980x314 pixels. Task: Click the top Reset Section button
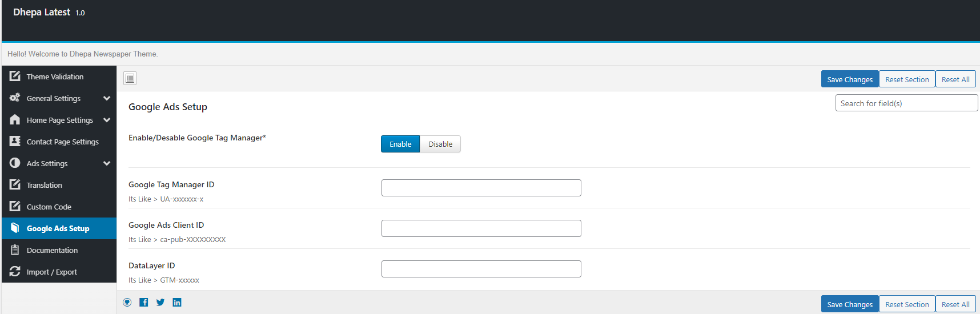tap(907, 79)
